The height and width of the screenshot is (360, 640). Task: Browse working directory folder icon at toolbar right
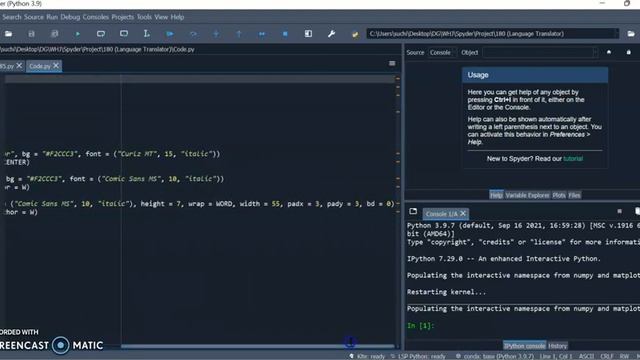pos(631,34)
